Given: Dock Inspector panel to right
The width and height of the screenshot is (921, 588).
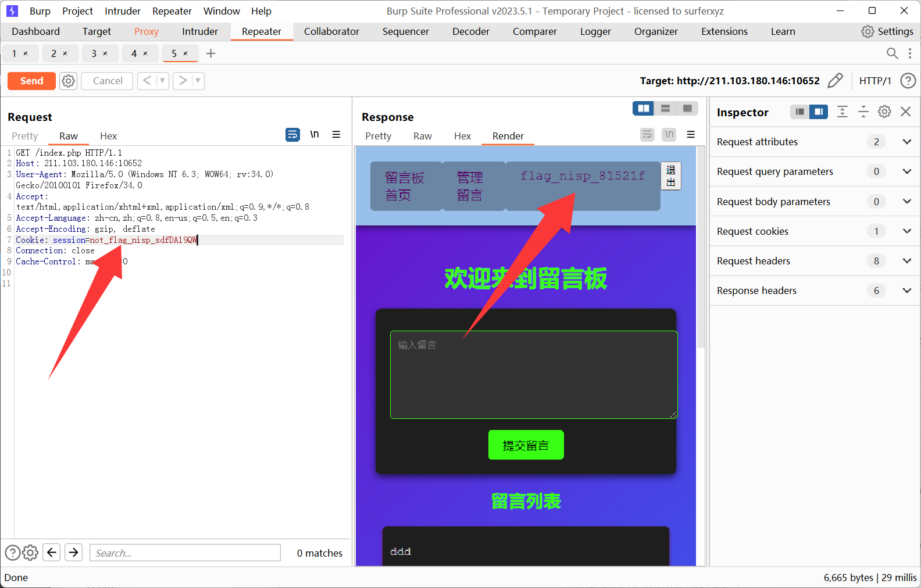Looking at the screenshot, I should [819, 112].
